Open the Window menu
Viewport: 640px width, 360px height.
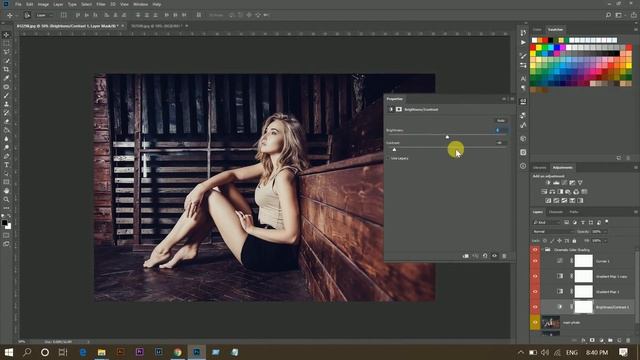(x=140, y=4)
